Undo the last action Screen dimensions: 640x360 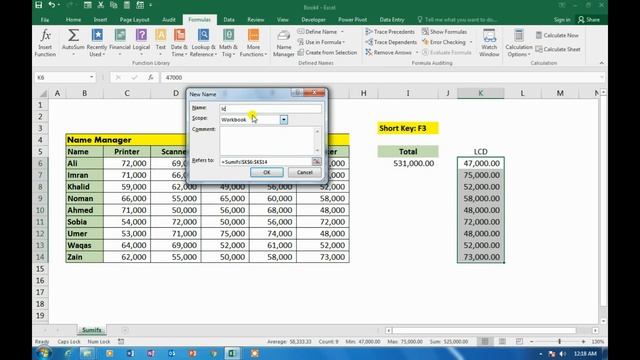tap(52, 5)
